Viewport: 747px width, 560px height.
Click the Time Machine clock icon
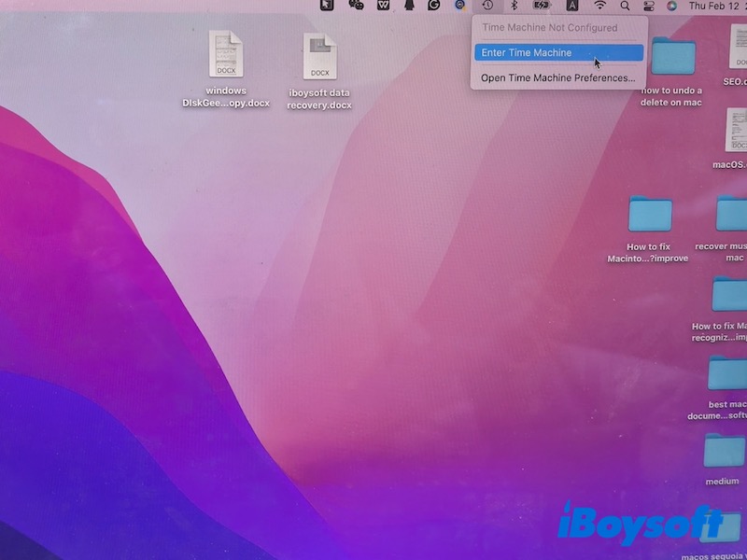point(486,7)
